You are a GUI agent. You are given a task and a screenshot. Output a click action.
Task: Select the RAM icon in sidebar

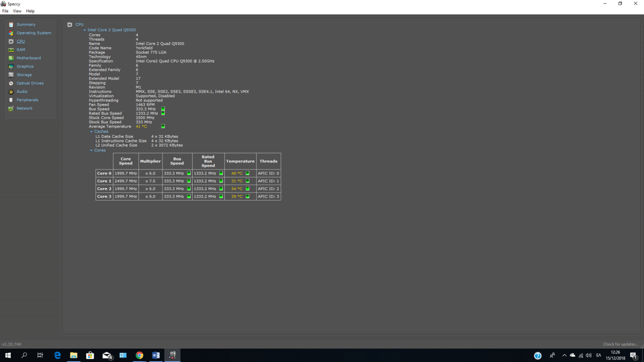coord(11,50)
